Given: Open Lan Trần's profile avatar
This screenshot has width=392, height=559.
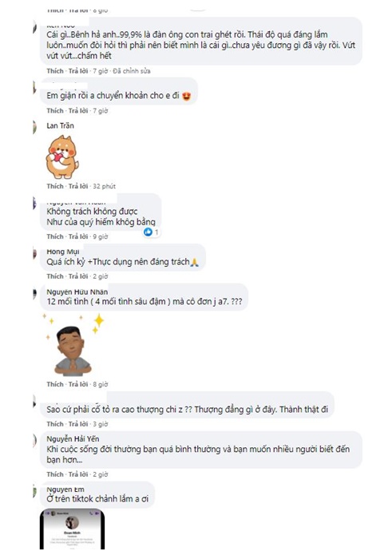Looking at the screenshot, I should pos(34,127).
